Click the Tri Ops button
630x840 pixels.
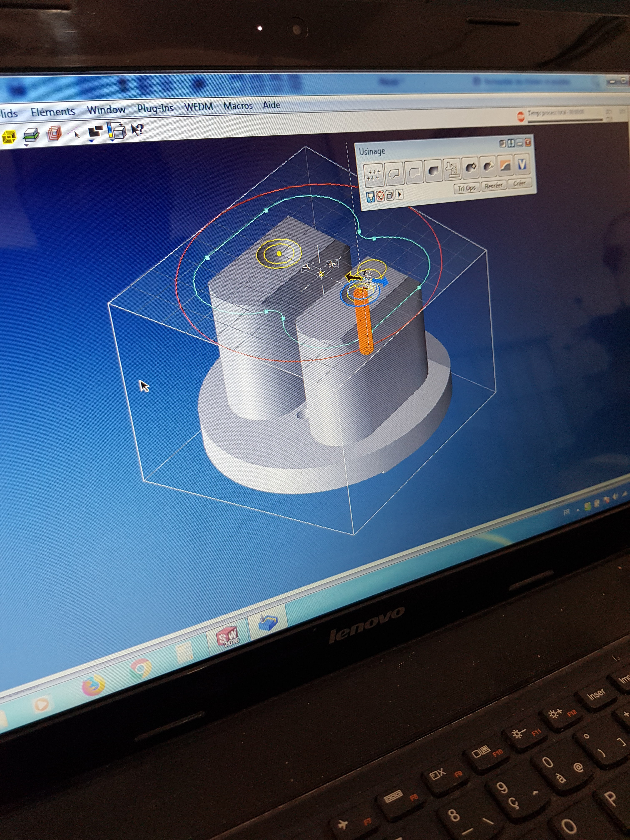(466, 188)
